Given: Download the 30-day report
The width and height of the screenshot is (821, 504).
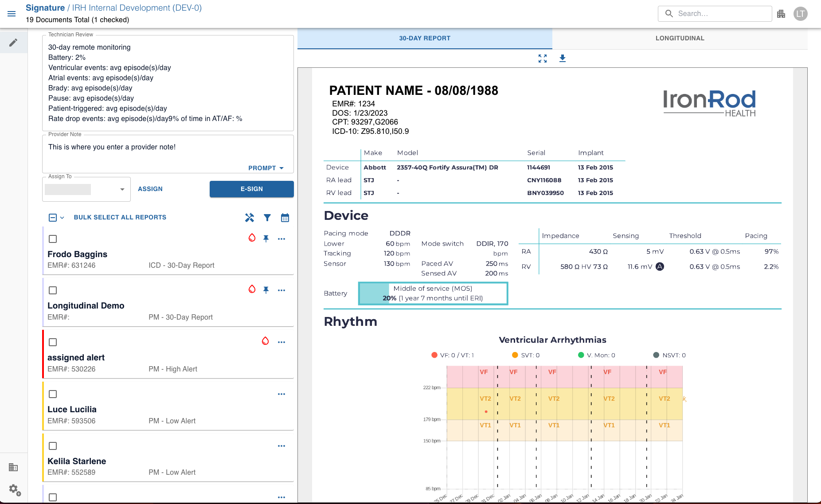Looking at the screenshot, I should (563, 59).
